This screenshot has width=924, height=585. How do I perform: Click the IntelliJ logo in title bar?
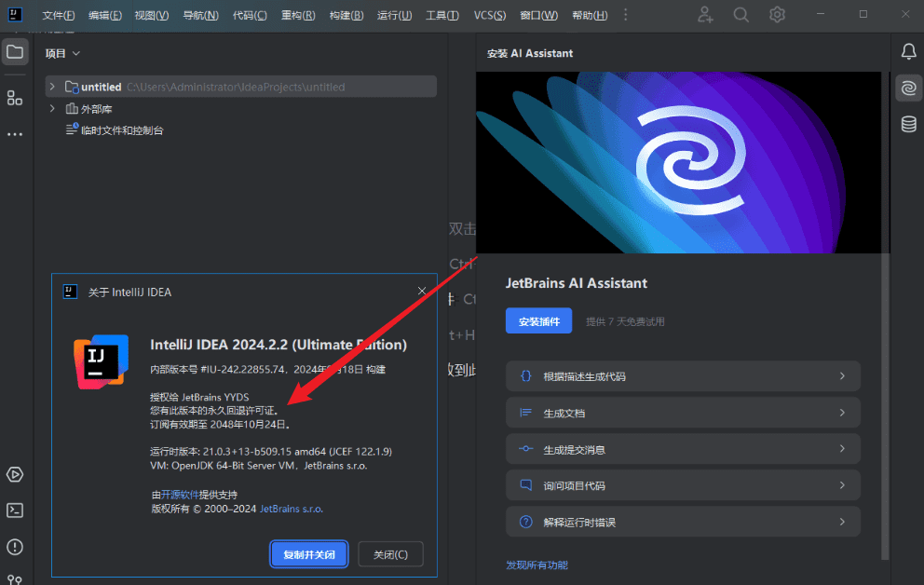pyautogui.click(x=15, y=15)
